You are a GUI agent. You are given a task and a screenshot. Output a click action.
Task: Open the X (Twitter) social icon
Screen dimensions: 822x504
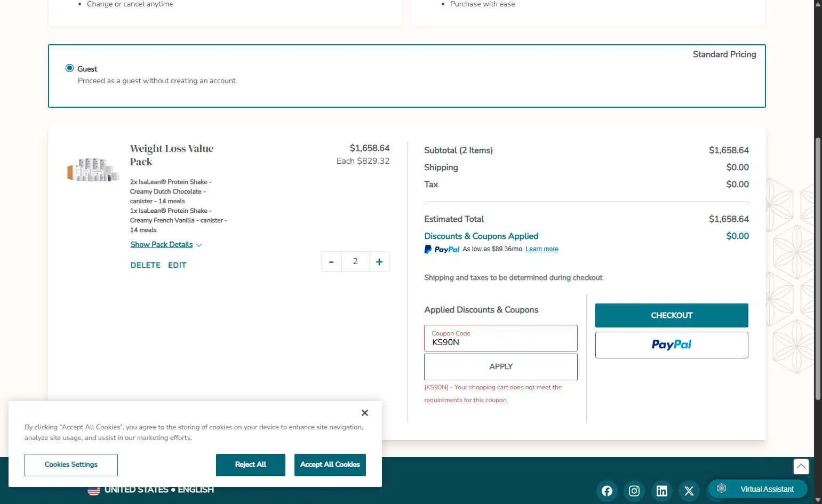[x=689, y=491]
